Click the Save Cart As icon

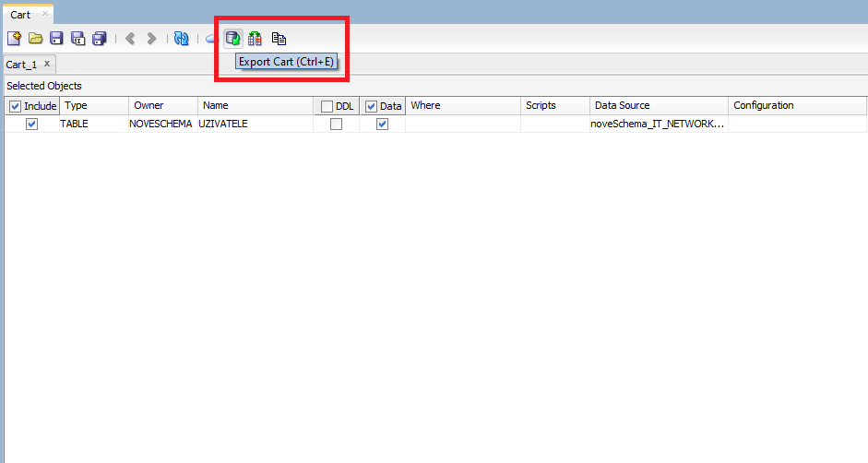[78, 38]
